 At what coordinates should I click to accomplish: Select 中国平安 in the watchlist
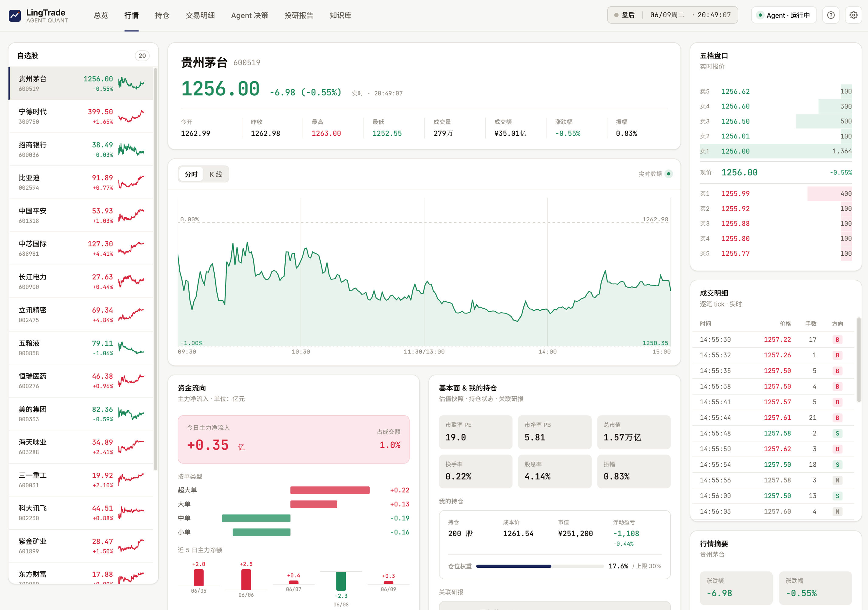pos(81,216)
